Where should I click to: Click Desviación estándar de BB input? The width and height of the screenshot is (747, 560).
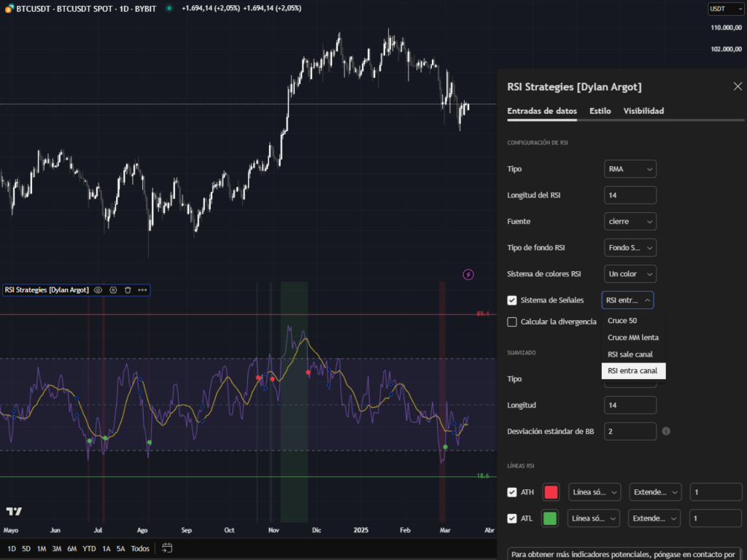pos(630,432)
